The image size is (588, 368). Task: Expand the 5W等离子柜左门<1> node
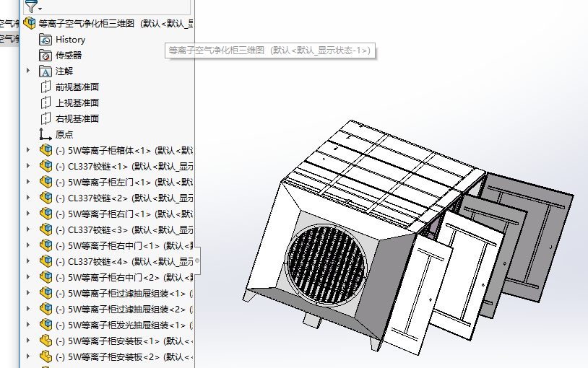click(x=28, y=181)
